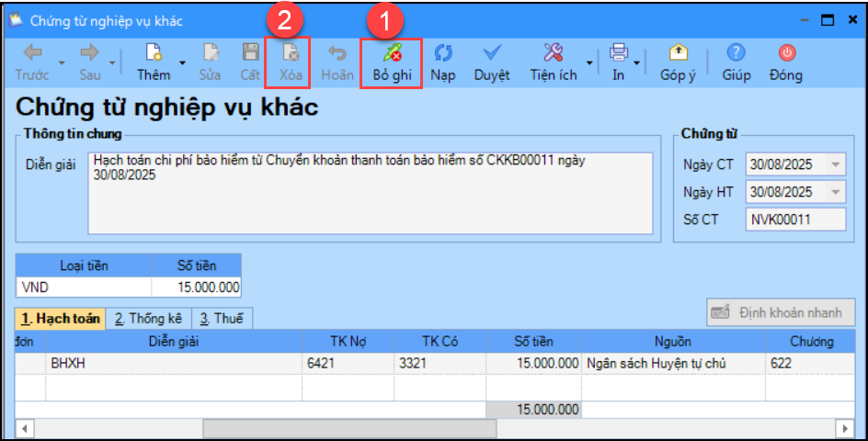The width and height of the screenshot is (868, 441).
Task: Click the Trước (previous) arrow icon
Action: tap(33, 52)
